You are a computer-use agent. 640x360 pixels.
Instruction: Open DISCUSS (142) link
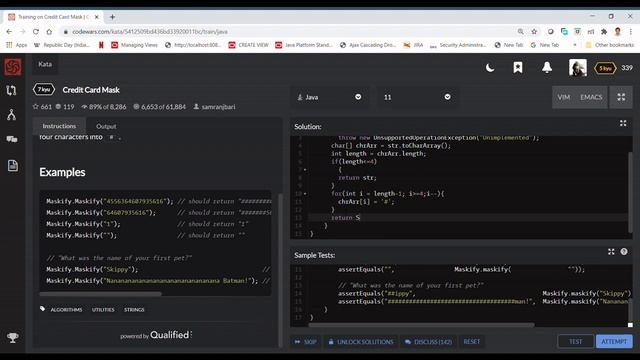[x=429, y=342]
